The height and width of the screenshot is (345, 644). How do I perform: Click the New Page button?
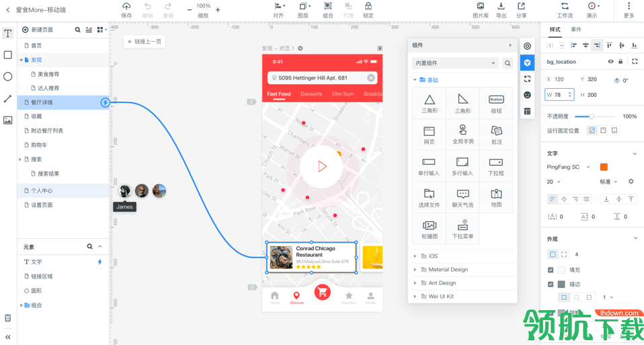pyautogui.click(x=38, y=30)
